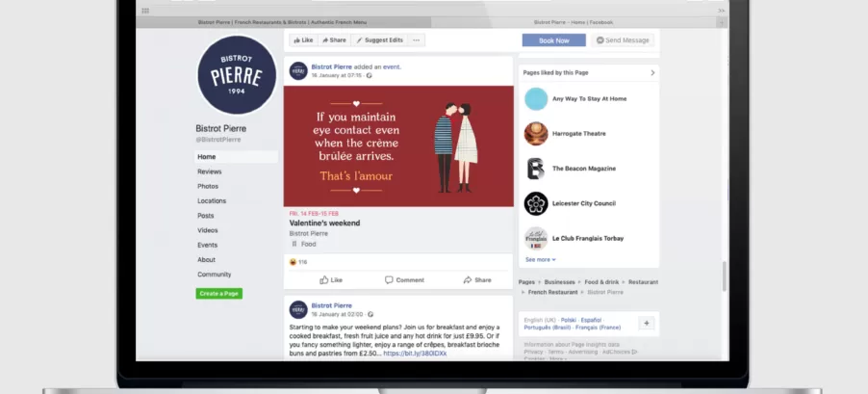Click the globe icon beside 07:15 timestamp
Image resolution: width=868 pixels, height=394 pixels.
(370, 75)
